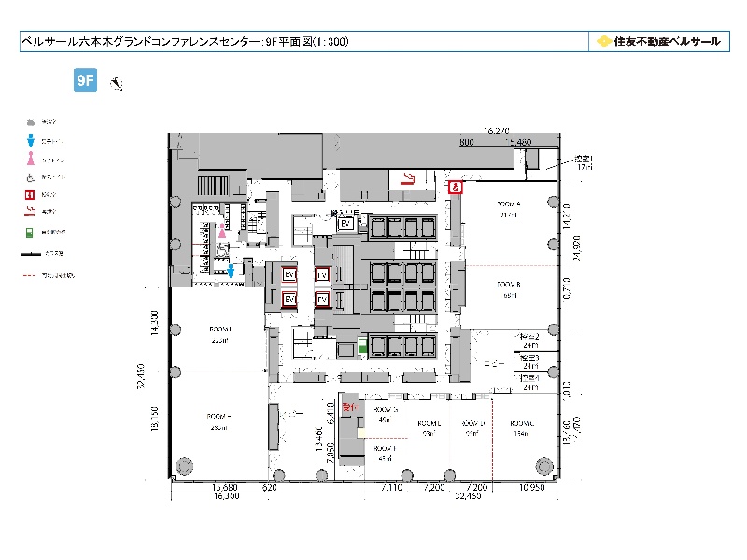Viewport: 747px width, 560px height.
Task: Click the 7,110 dimension at the bottom
Action: (392, 487)
